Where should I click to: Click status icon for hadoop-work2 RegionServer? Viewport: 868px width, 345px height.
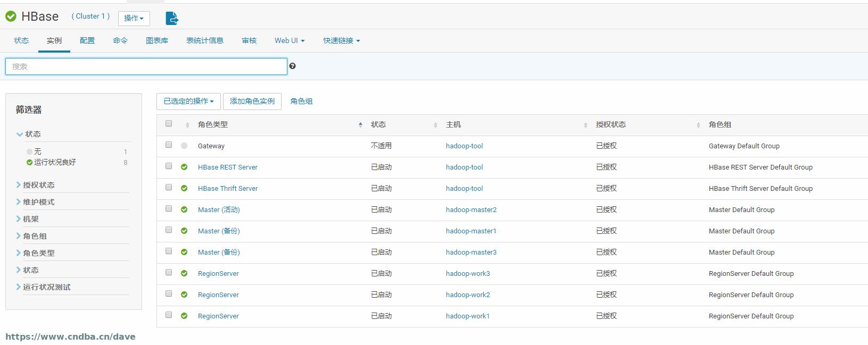tap(184, 294)
